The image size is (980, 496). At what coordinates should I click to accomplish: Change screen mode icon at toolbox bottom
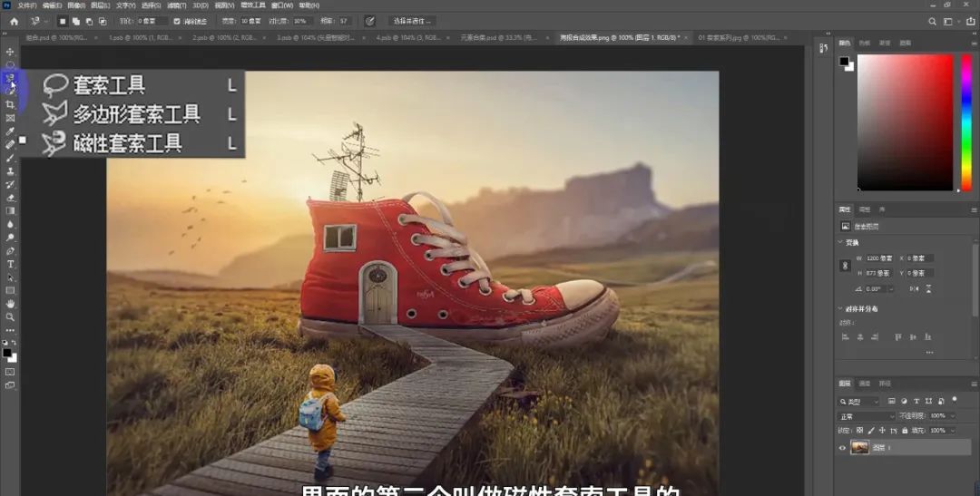[10, 385]
